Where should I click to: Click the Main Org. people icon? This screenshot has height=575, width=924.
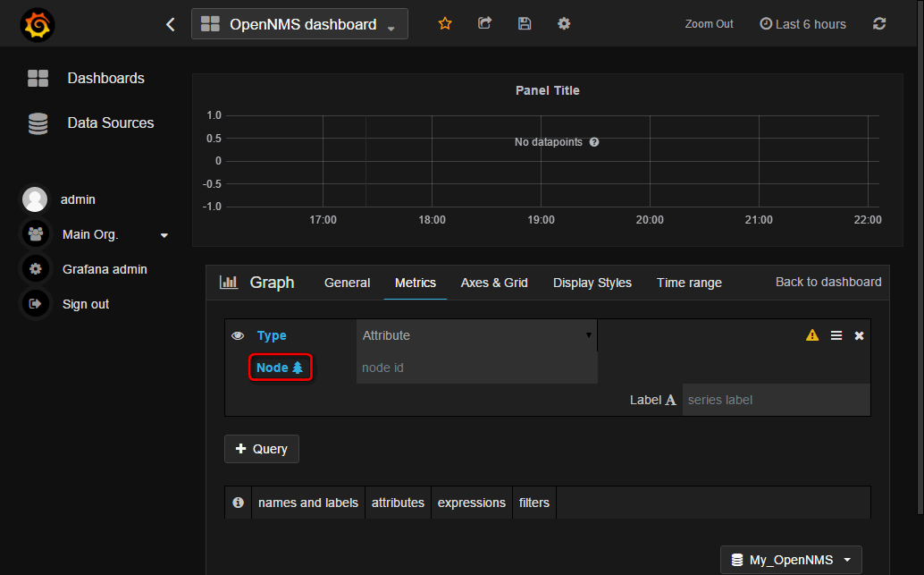tap(36, 234)
